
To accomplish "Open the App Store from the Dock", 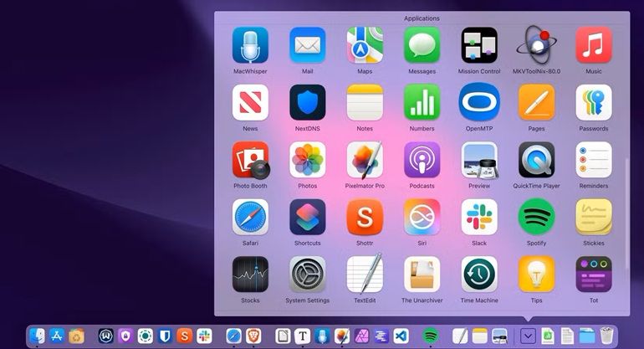I will [x=57, y=336].
